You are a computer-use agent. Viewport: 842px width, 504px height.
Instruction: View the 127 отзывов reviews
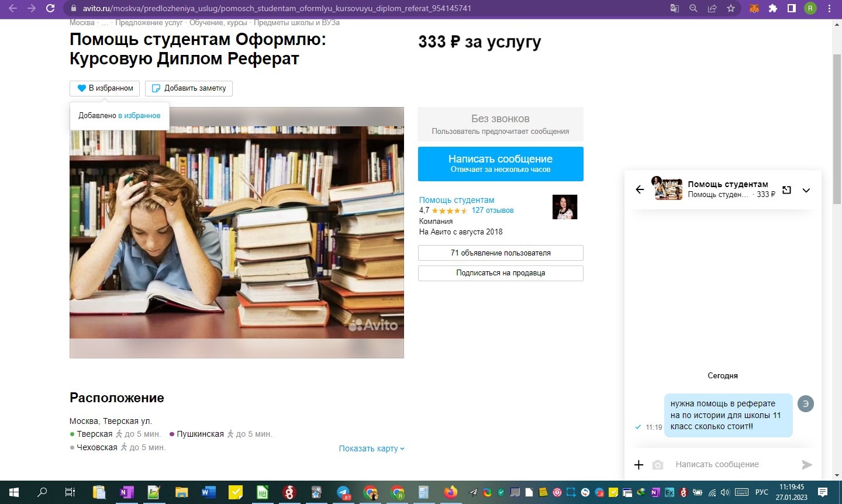[492, 210]
